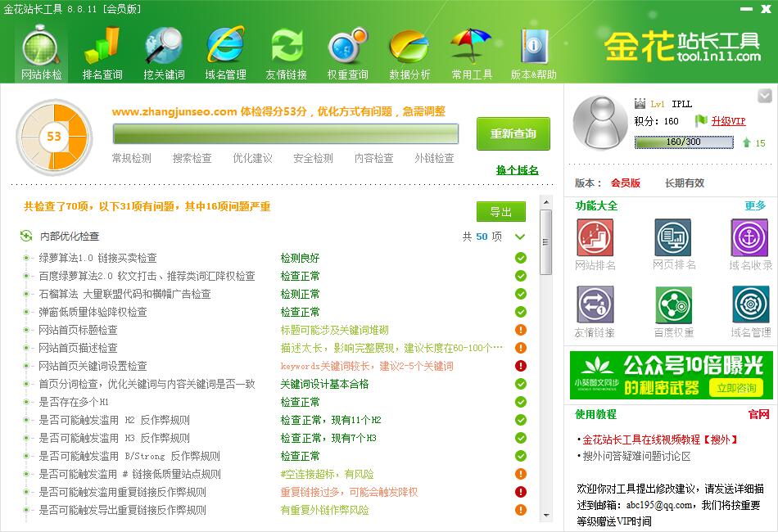
Task: Select the 优化建议 tab
Action: (x=252, y=158)
